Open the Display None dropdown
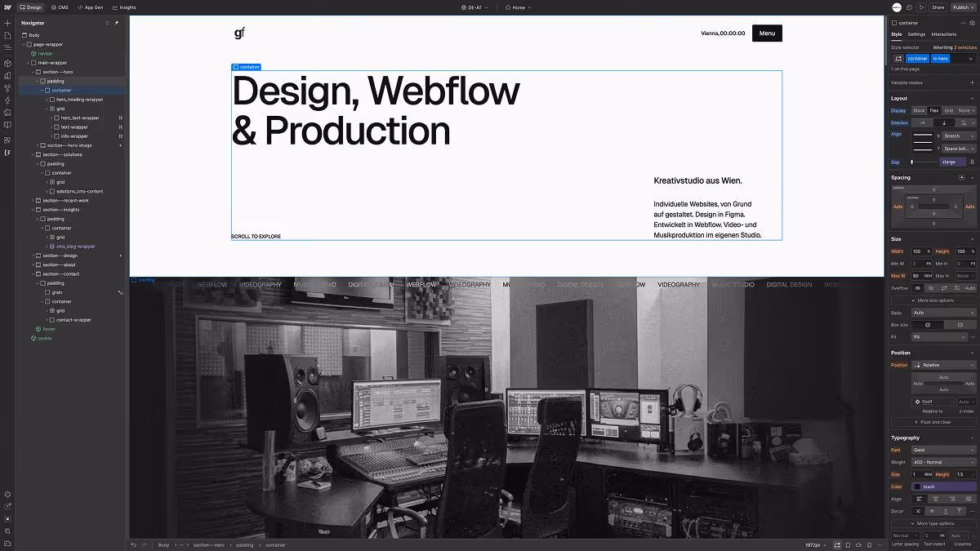 (x=967, y=110)
